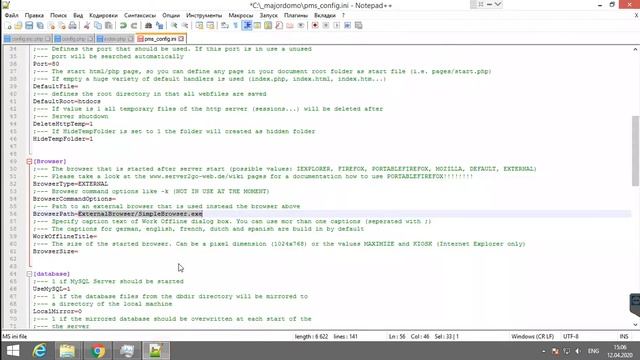Image resolution: width=640 pixels, height=360 pixels.
Task: Click the red Record Macro icon
Action: [x=315, y=26]
